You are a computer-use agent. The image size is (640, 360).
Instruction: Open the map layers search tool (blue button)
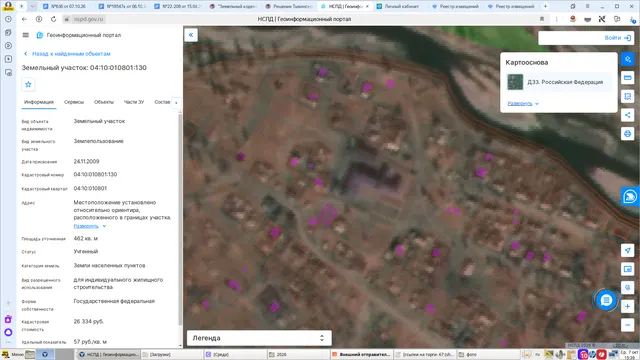coord(628,59)
